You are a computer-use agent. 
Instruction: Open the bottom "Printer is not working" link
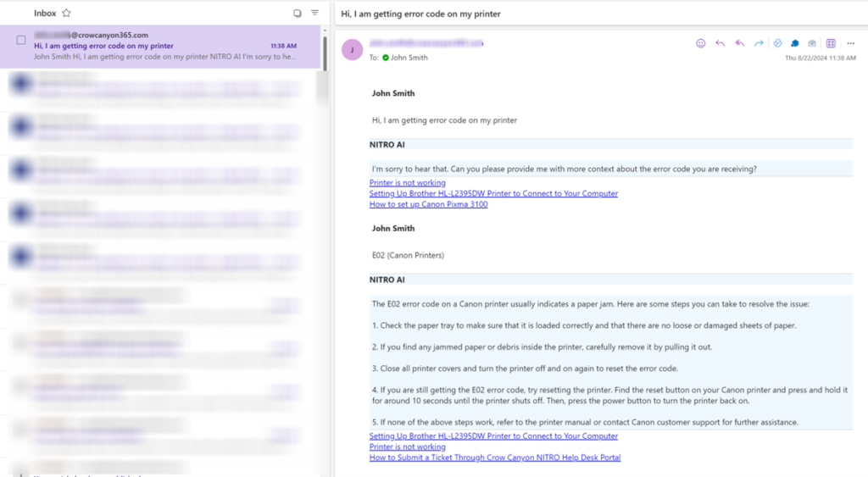pos(408,446)
